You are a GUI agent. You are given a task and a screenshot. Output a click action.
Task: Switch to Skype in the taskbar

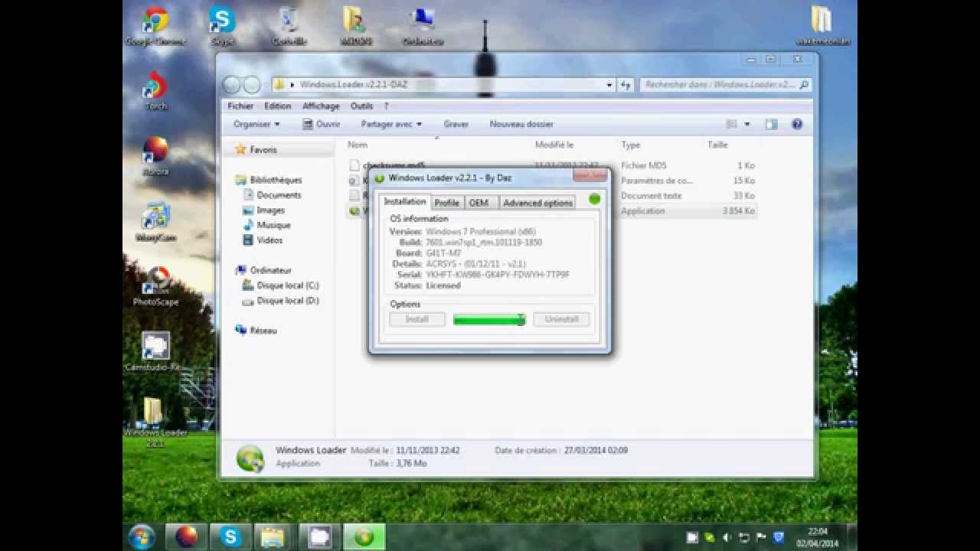230,536
